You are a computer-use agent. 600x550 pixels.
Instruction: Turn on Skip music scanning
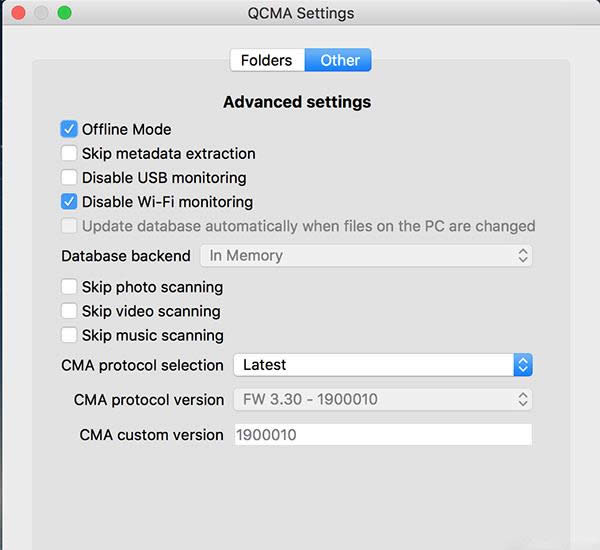click(x=69, y=335)
